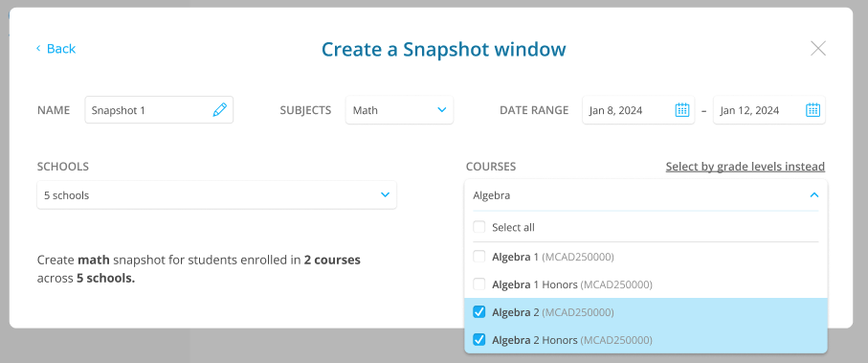Go Back to the previous screen

click(x=56, y=49)
